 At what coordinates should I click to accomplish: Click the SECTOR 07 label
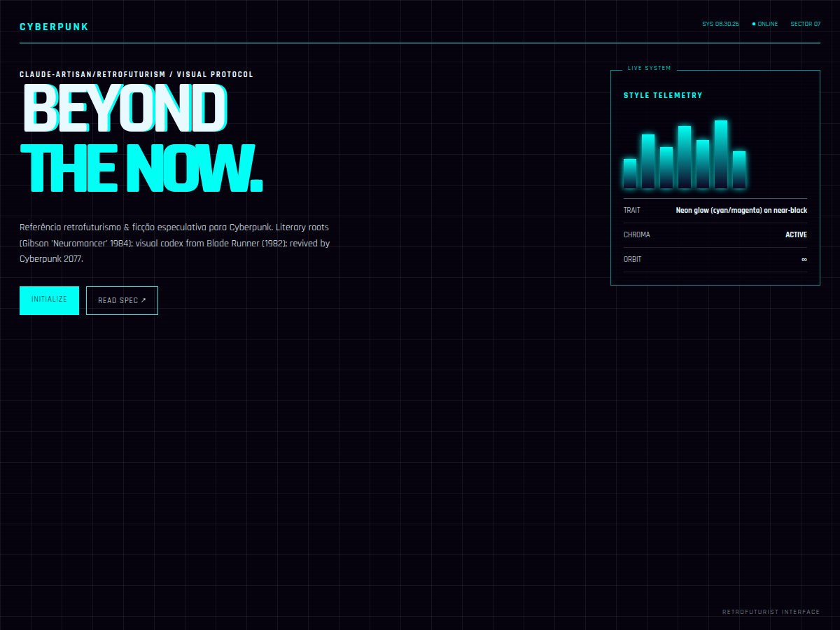806,24
